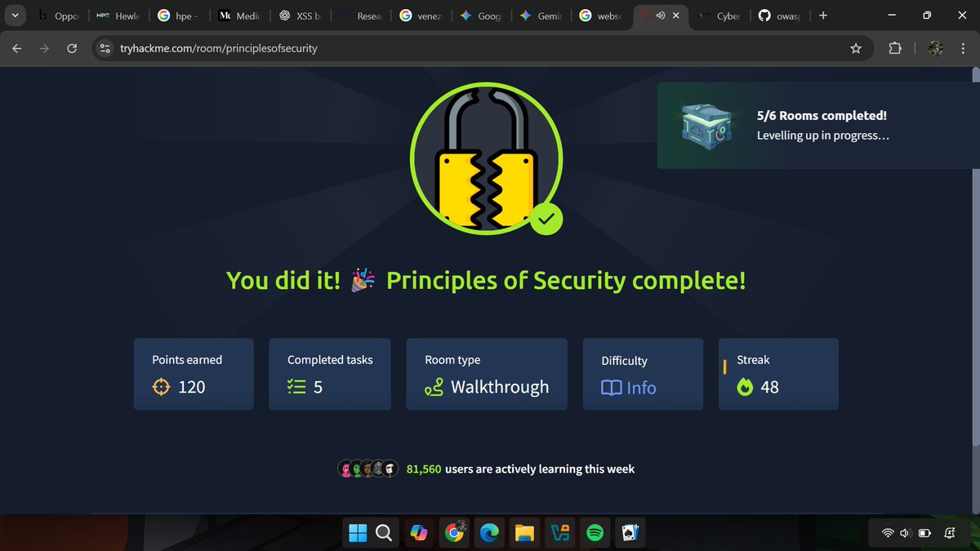Switch to the Medium browser tab

click(238, 16)
